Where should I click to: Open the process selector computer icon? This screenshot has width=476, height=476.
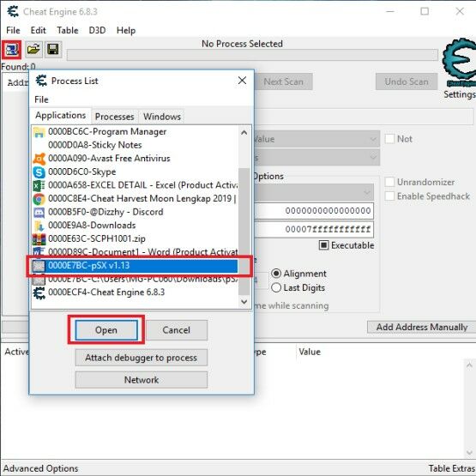point(11,50)
